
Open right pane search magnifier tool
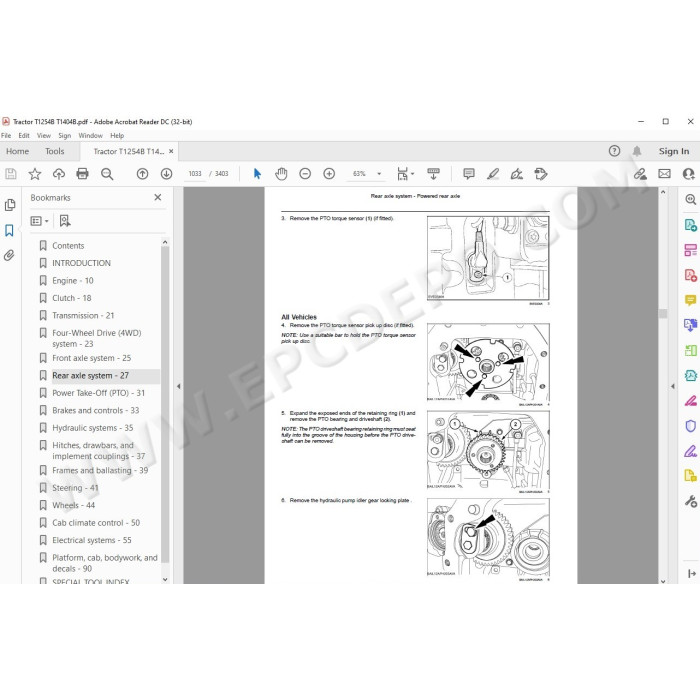(x=690, y=199)
